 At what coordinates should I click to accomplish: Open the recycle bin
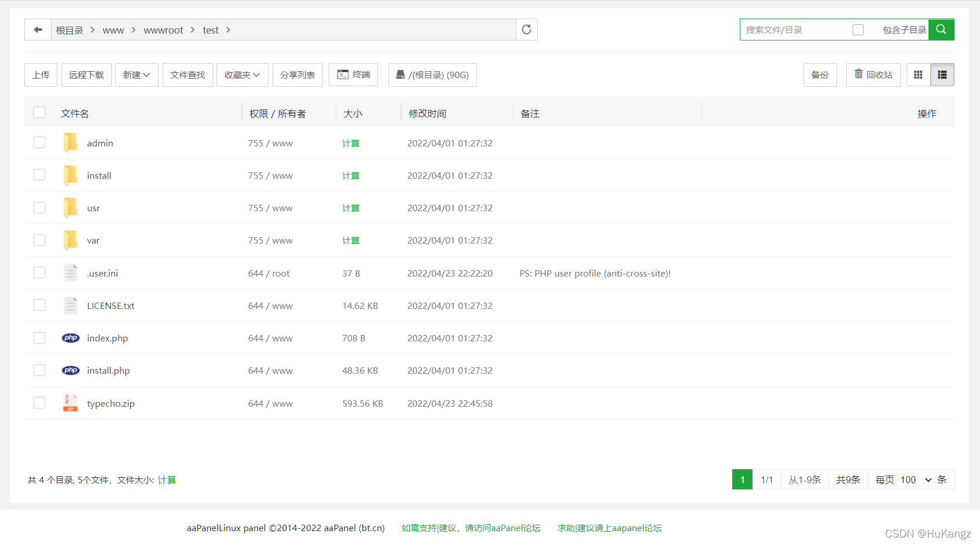pos(873,75)
